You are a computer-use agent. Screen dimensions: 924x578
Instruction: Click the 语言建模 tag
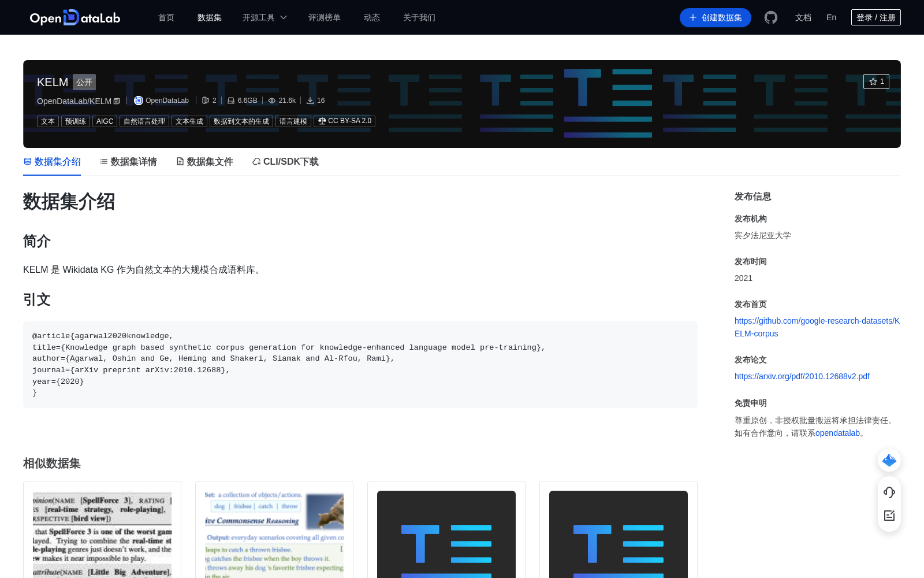pyautogui.click(x=293, y=121)
